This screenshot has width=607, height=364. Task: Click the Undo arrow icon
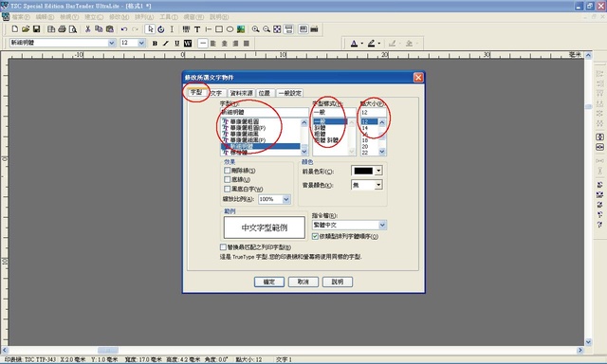tap(124, 29)
